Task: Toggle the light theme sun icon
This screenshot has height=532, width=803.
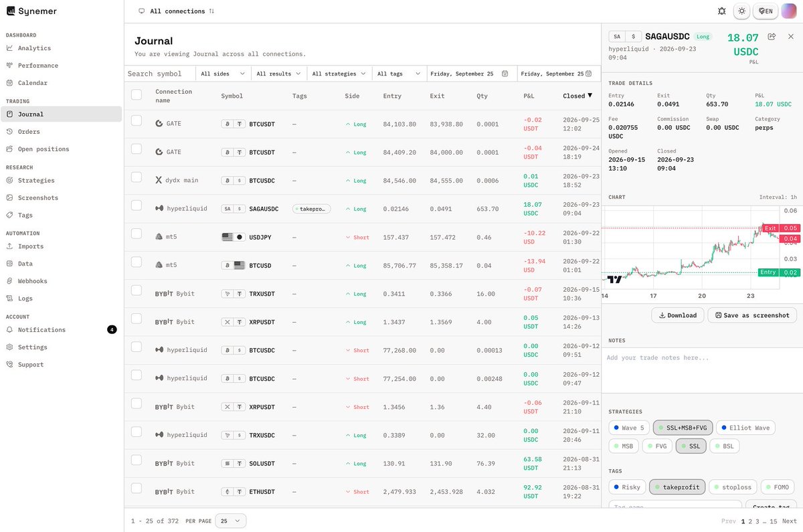Action: coord(741,11)
